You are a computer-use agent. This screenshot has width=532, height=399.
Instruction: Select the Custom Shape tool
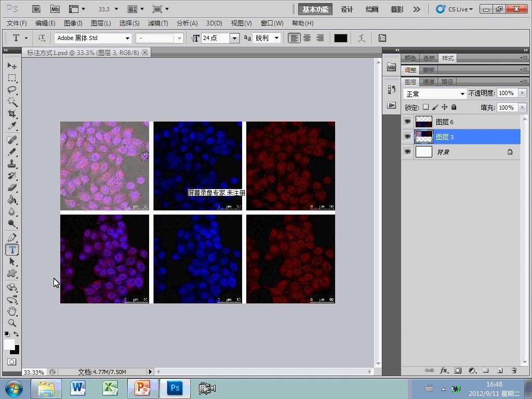pos(12,273)
